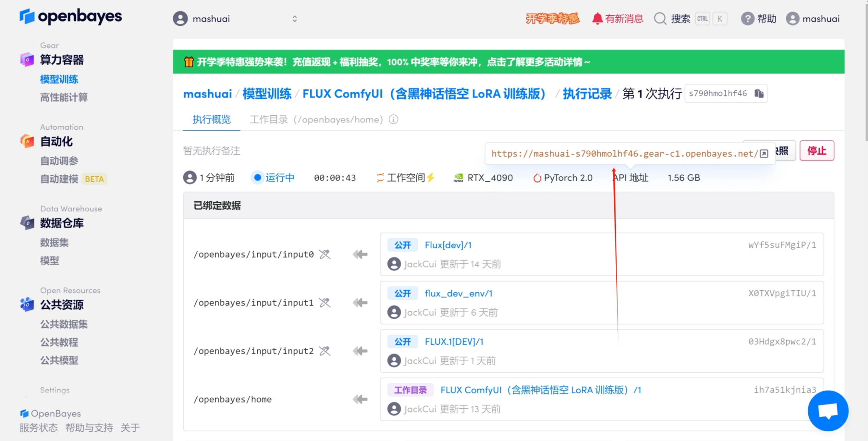This screenshot has width=868, height=441.
Task: Select the 执行概览 tab
Action: 211,119
